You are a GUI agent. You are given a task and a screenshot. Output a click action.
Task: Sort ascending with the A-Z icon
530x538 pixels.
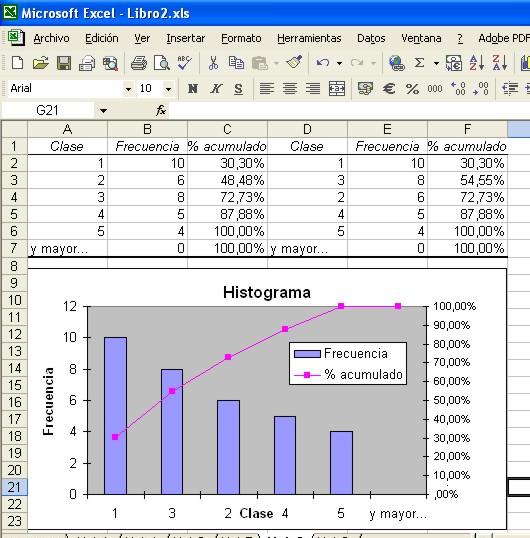pos(476,63)
